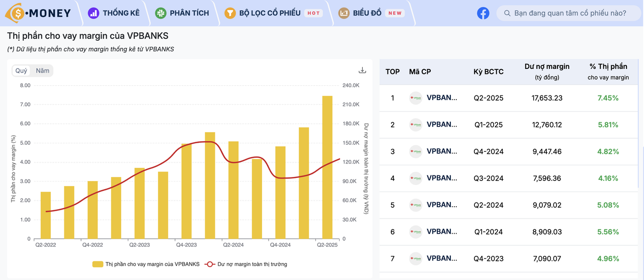This screenshot has height=280, width=644.
Task: Select the 7,596.36 margin value
Action: pos(547,178)
